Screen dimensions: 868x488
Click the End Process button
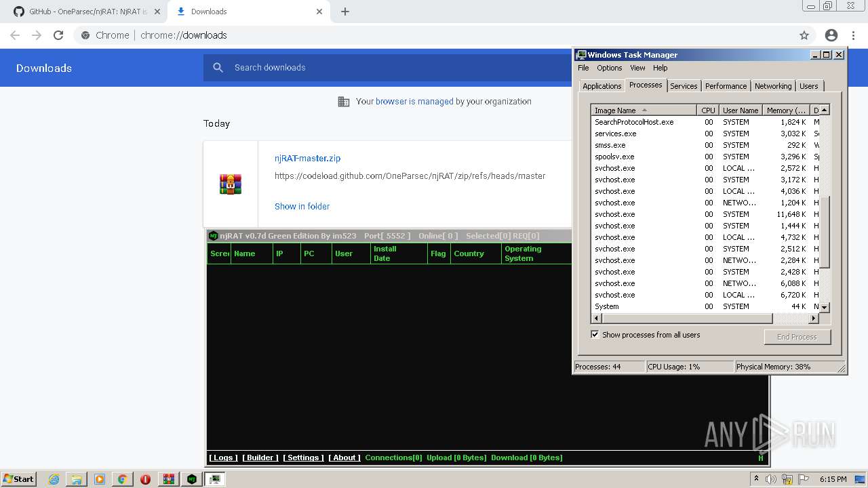point(797,337)
